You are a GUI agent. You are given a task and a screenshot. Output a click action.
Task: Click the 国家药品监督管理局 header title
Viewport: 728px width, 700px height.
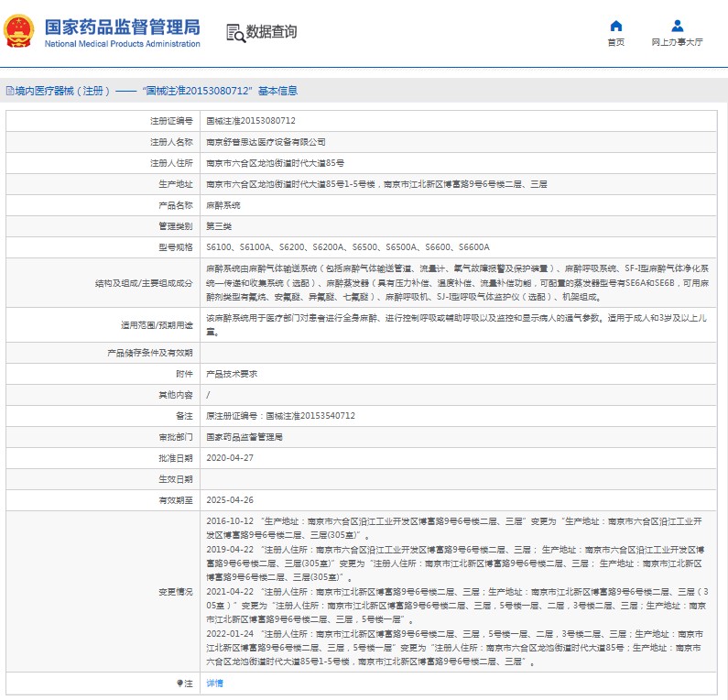pos(123,27)
